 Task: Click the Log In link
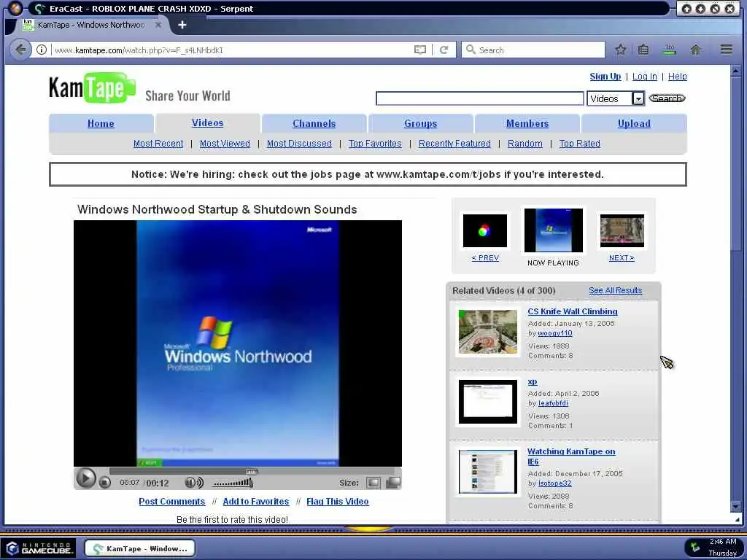(644, 76)
